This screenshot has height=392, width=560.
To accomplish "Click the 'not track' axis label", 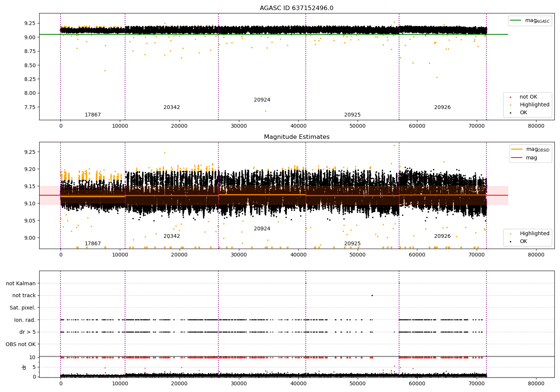I will (24, 296).
